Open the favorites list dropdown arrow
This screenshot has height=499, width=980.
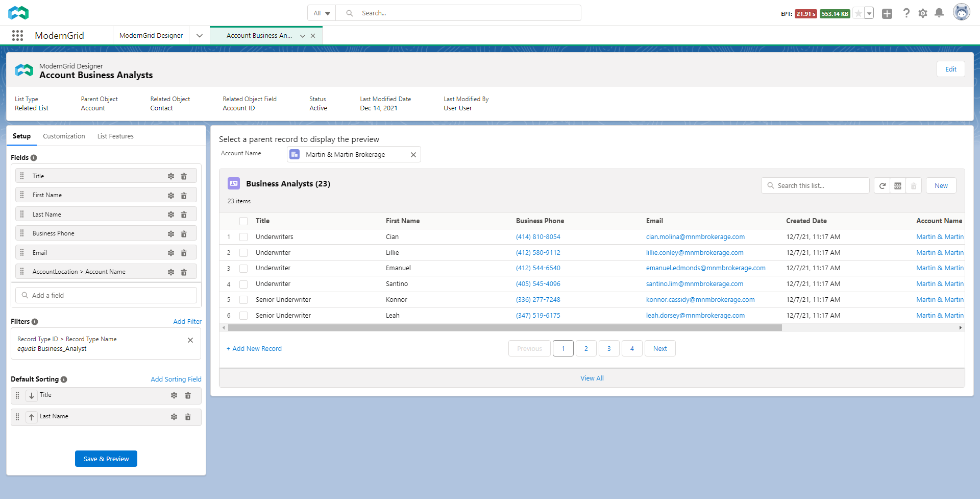869,14
